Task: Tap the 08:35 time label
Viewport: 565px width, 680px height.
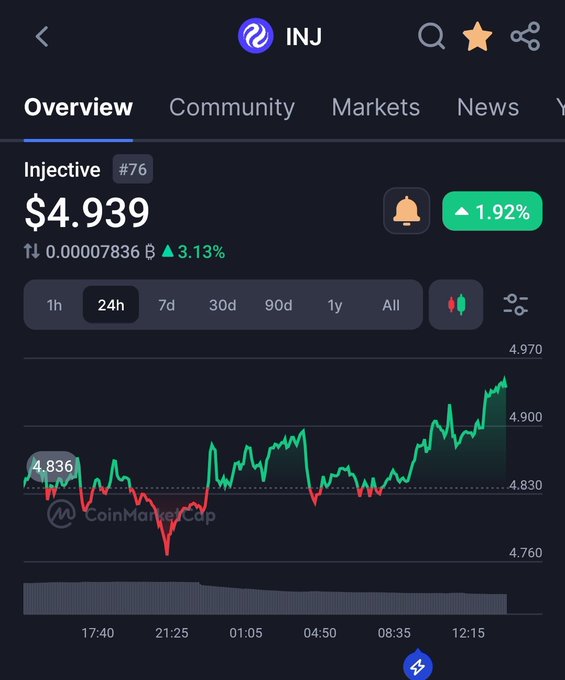Action: click(394, 633)
